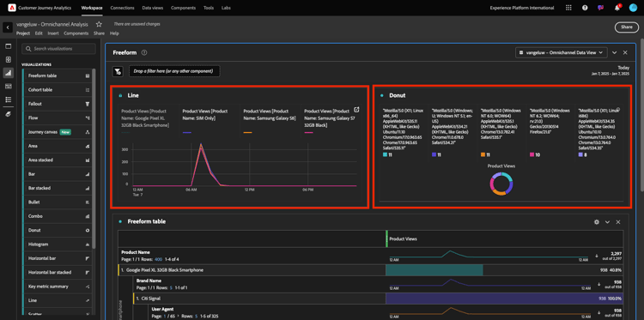Close the Freeform table visualization
The width and height of the screenshot is (644, 320).
[618, 222]
